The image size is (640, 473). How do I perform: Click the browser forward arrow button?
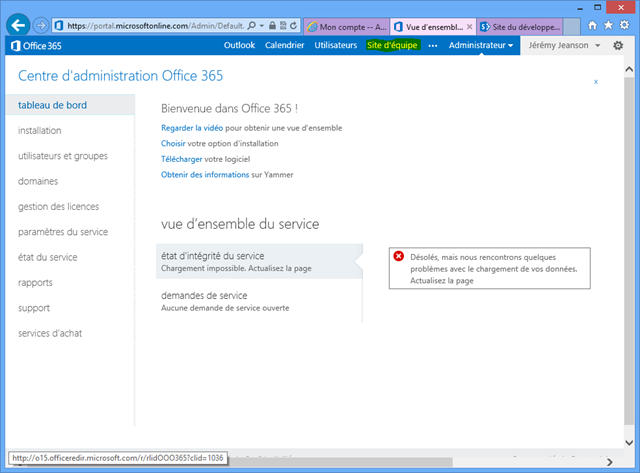pos(40,26)
